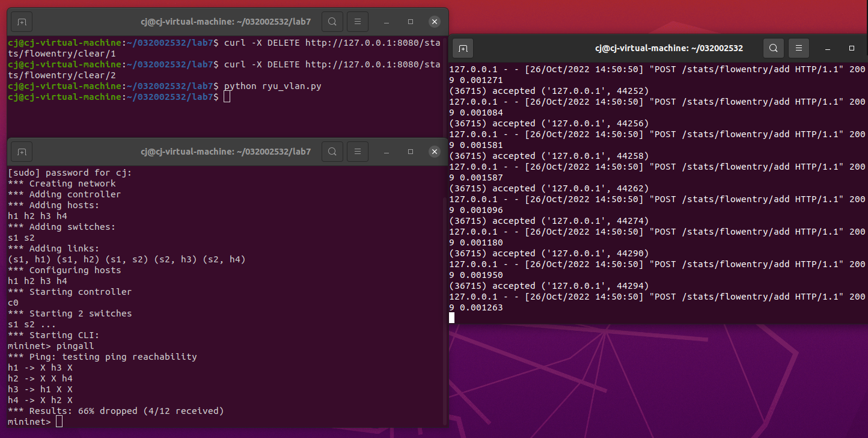Click the block cursor in the log terminal

(x=452, y=318)
